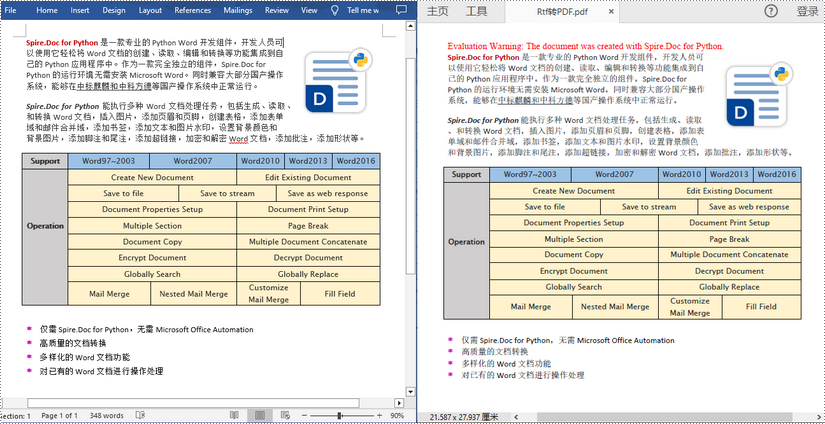
Task: Click the Word horizontal scrollbar track
Action: click(x=195, y=403)
